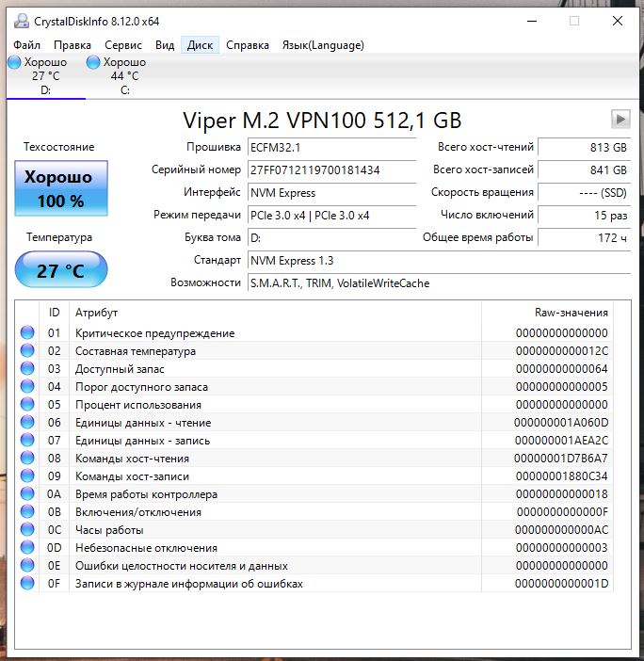Open the Язык(Language) menu
The width and height of the screenshot is (644, 661).
[323, 45]
